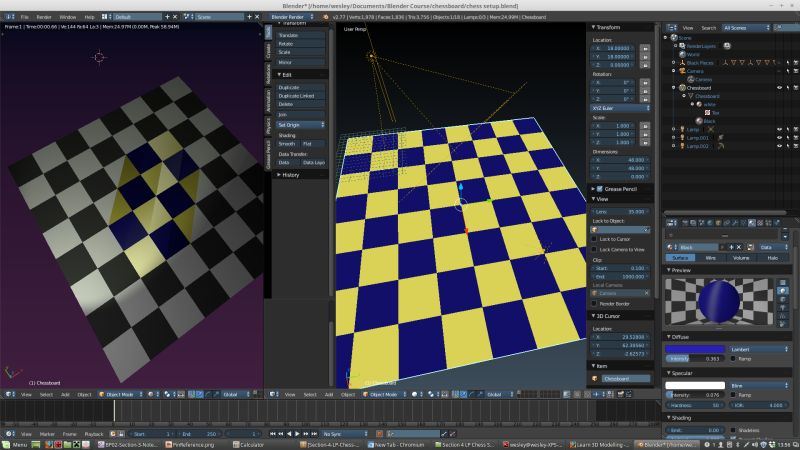Toggle the Lock to Cursor checkbox
Viewport: 800px width, 450px height.
pos(594,239)
